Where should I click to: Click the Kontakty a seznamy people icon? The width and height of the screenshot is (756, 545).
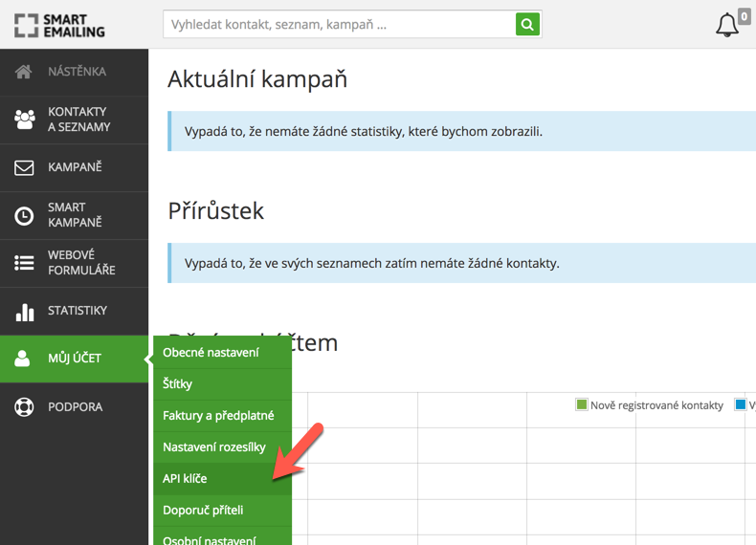(24, 120)
